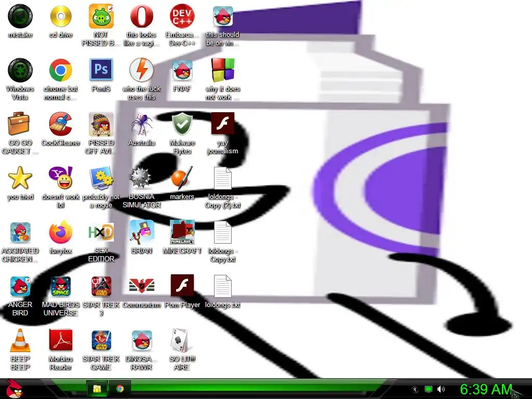532x399 pixels.
Task: Open the Photoshop Ps desktop icon
Action: [101, 70]
